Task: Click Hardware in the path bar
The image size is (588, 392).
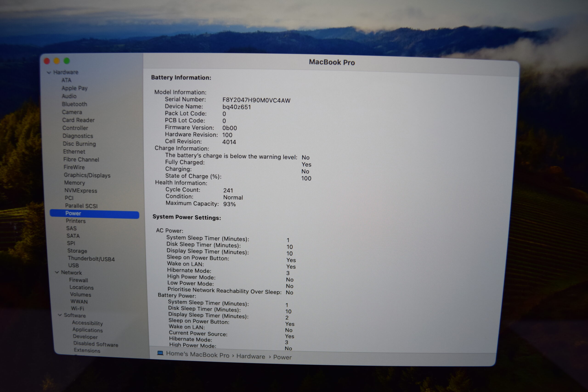Action: (251, 356)
